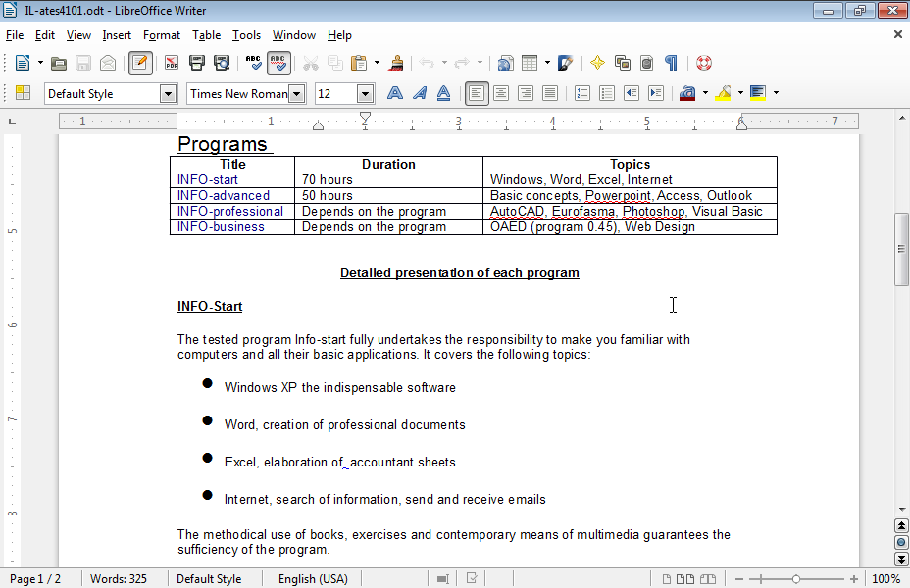Open LibreOffice Help lifebuoy icon
The width and height of the screenshot is (910, 588).
[x=704, y=63]
